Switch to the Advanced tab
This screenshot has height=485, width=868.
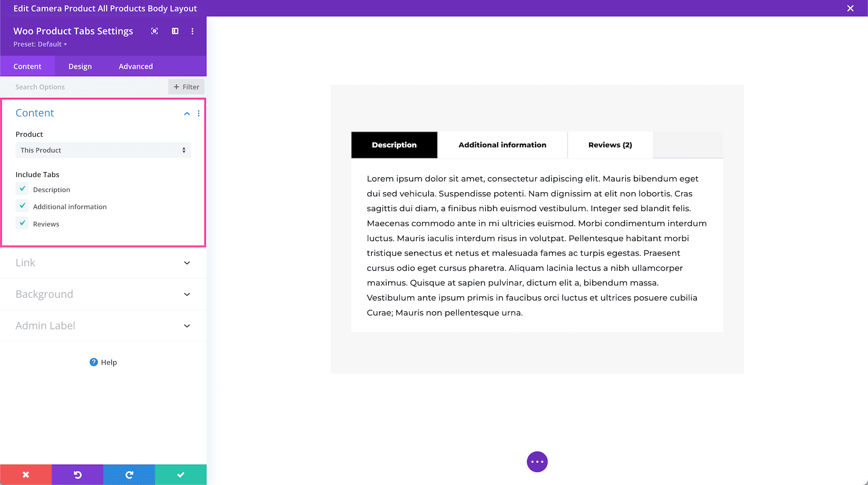coord(136,66)
